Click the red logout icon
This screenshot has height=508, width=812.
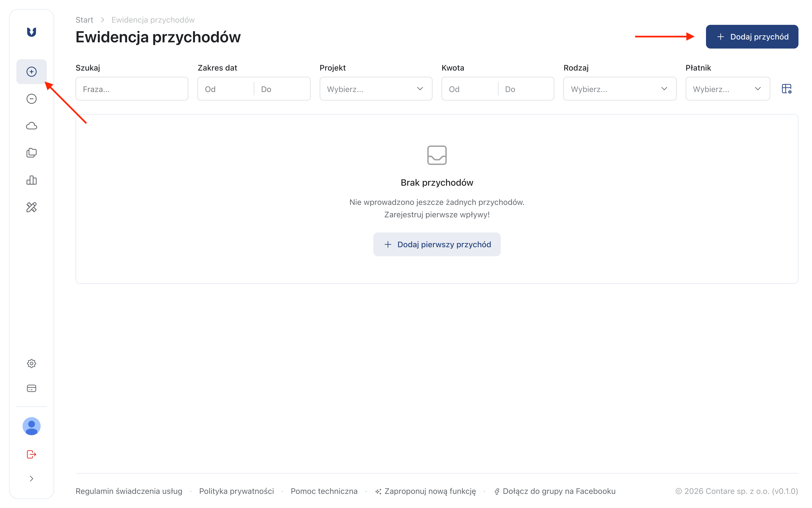pyautogui.click(x=32, y=455)
